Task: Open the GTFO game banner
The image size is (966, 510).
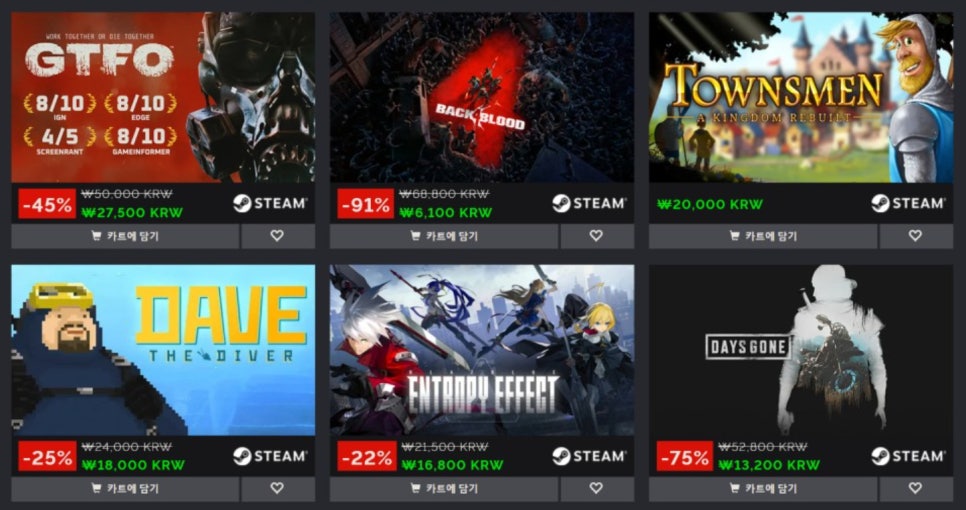Action: point(163,97)
